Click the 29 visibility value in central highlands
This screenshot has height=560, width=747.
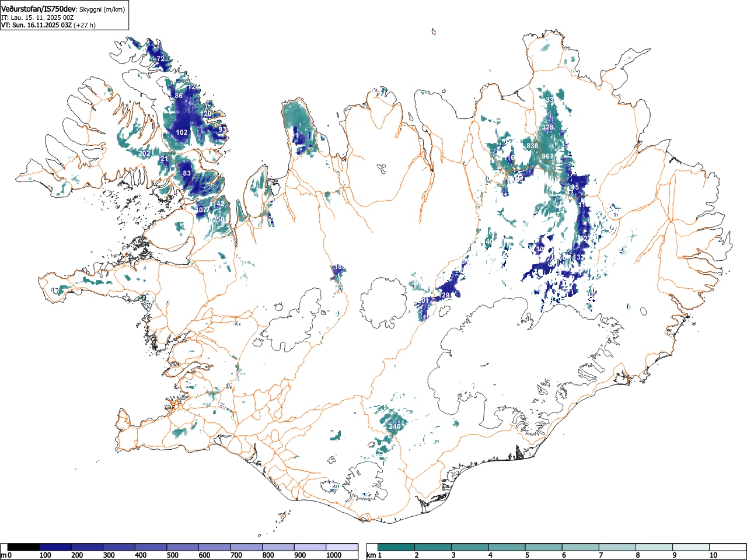(x=446, y=296)
